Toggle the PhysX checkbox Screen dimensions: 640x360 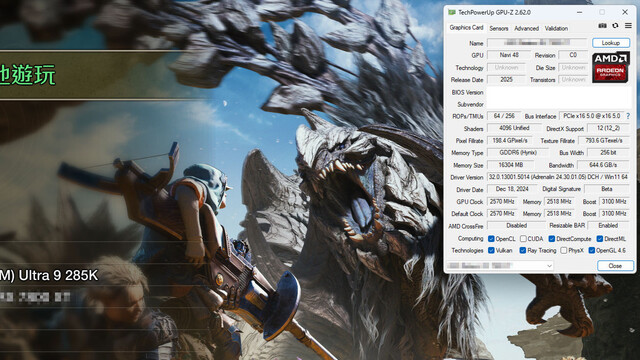pos(564,250)
